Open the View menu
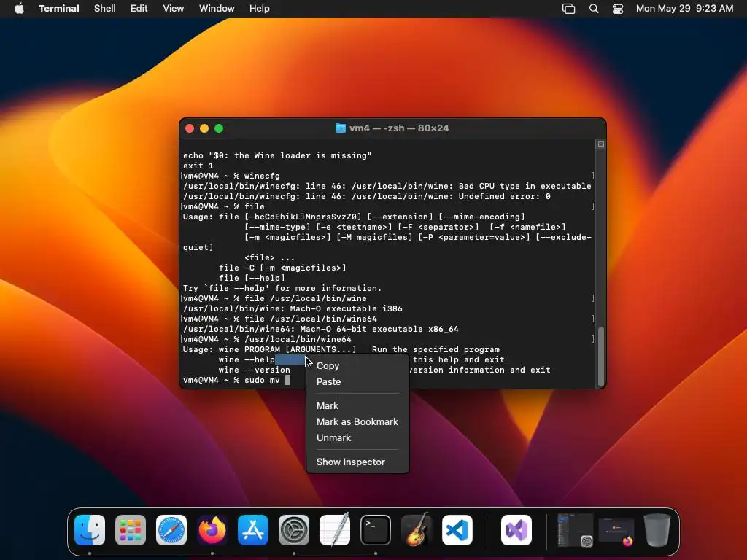 [174, 9]
